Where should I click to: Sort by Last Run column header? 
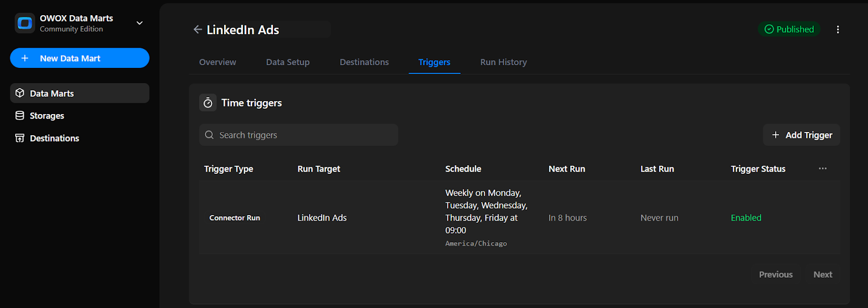[x=658, y=169]
